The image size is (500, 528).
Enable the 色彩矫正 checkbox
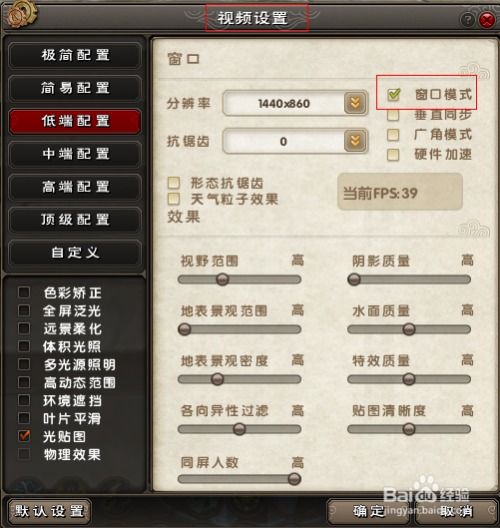(24, 292)
